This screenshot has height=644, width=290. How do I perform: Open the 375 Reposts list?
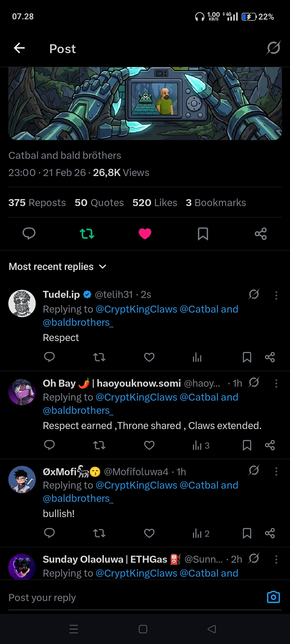pyautogui.click(x=37, y=203)
